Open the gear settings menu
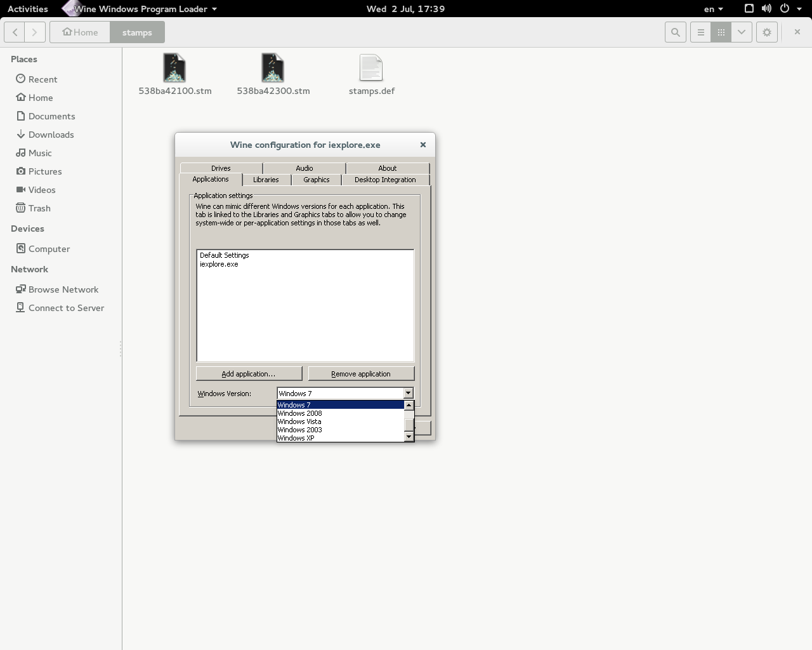The image size is (812, 650). (x=767, y=32)
